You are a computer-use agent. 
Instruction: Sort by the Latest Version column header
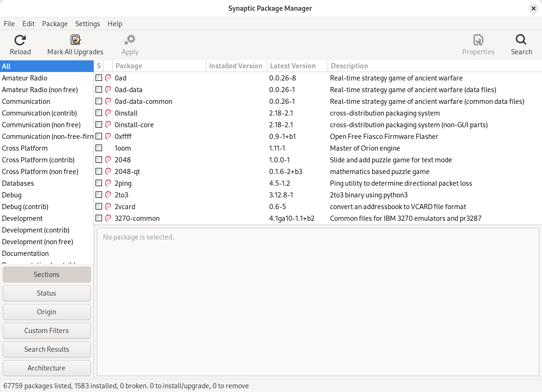coord(297,66)
